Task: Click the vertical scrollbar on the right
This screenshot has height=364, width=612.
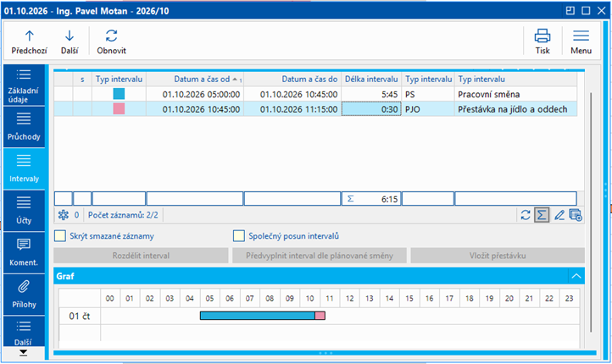Action: click(592, 211)
